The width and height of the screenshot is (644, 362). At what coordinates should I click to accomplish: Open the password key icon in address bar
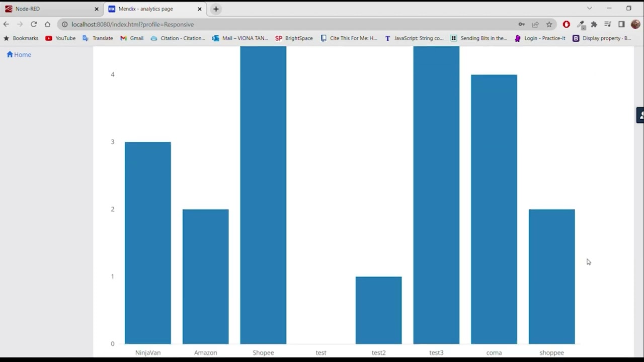tap(522, 24)
